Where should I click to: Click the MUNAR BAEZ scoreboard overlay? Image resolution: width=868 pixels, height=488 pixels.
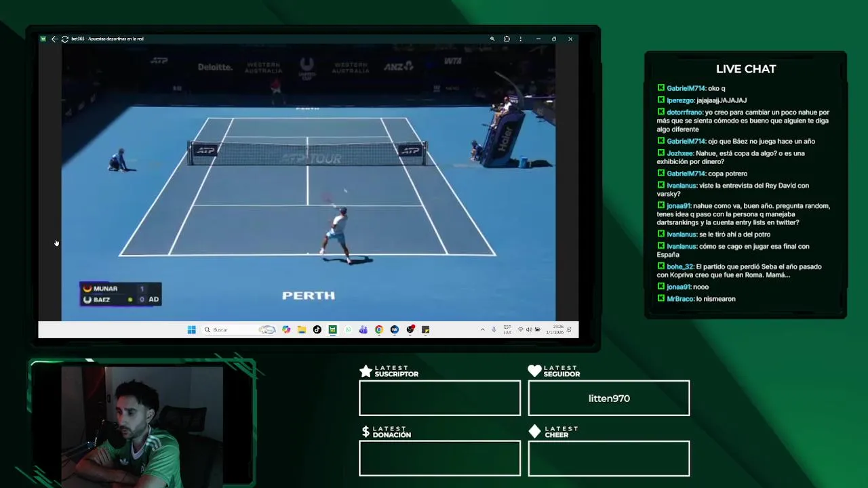click(121, 293)
